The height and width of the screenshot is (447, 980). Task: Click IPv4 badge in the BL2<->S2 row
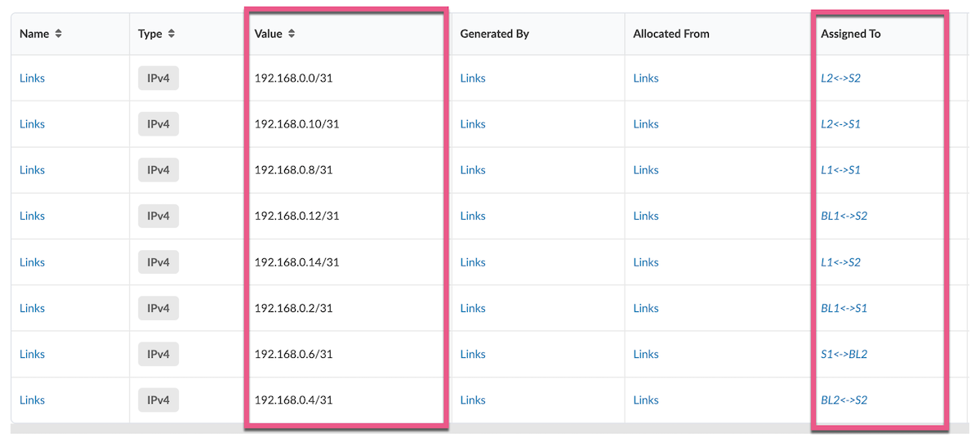[158, 400]
